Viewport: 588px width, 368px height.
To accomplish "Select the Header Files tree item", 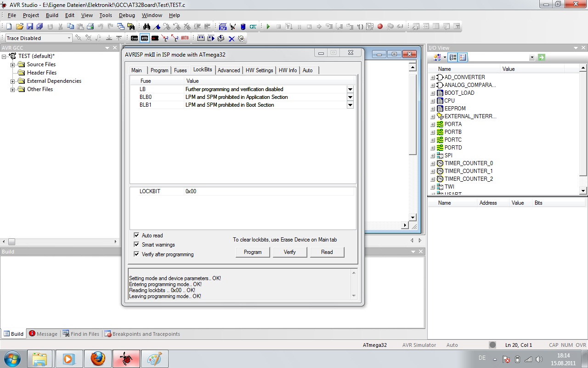I will pos(42,73).
